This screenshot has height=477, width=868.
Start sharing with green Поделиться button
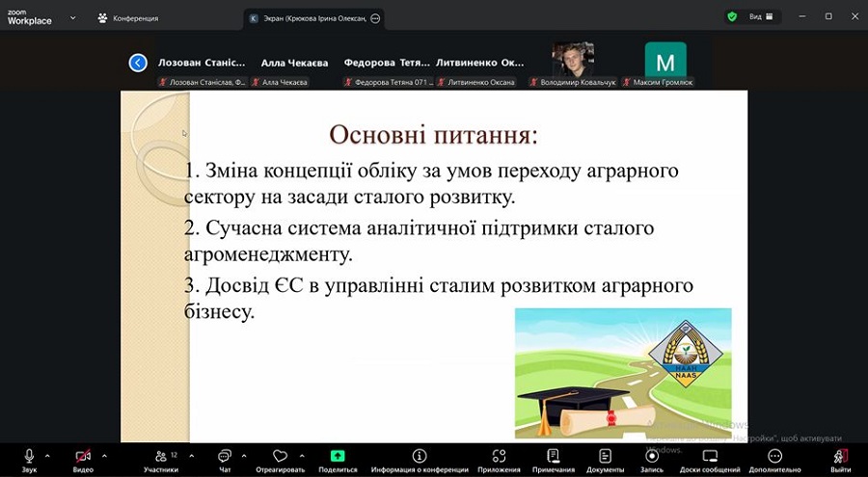coord(338,457)
